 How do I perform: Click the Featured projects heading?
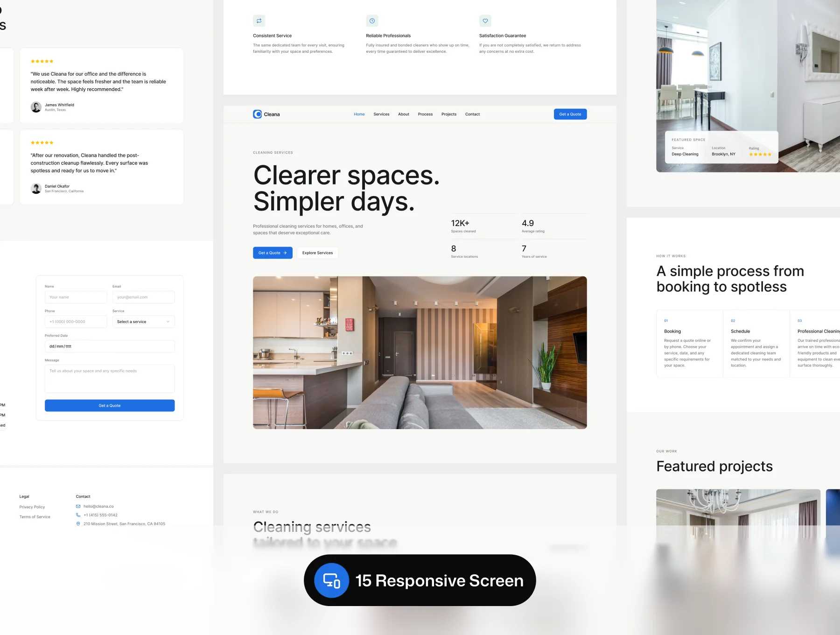coord(714,466)
